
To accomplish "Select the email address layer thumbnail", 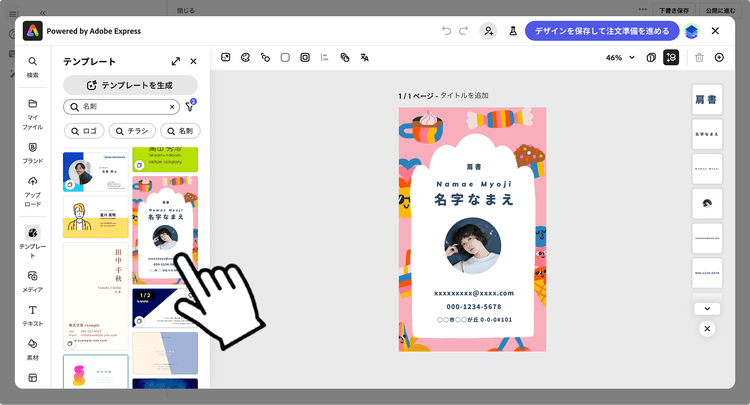I will pyautogui.click(x=707, y=238).
